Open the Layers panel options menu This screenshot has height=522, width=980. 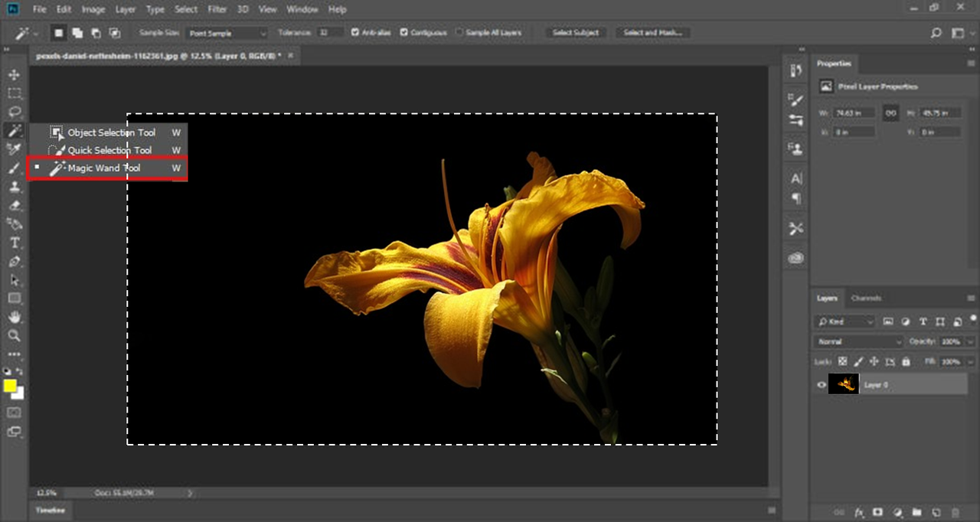click(x=972, y=298)
